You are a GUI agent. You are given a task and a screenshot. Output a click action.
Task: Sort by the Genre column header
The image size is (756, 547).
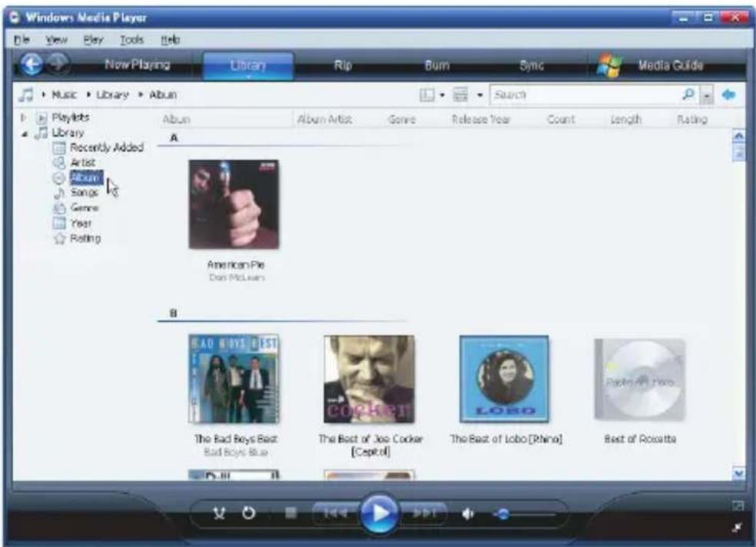coord(402,119)
